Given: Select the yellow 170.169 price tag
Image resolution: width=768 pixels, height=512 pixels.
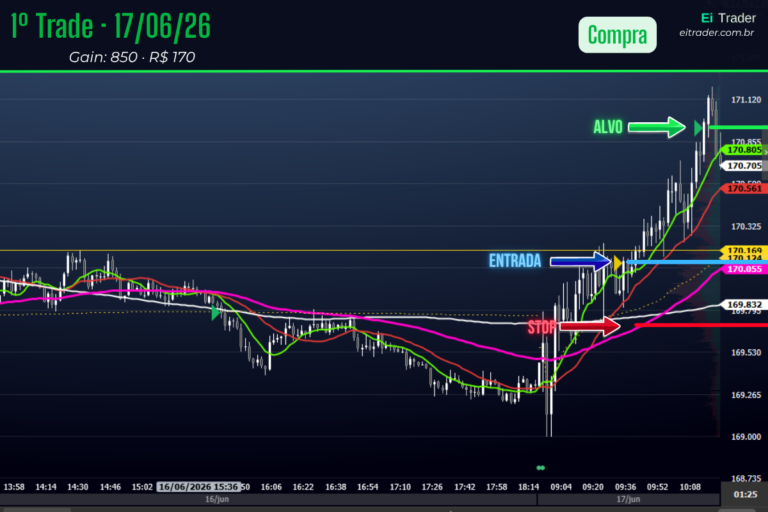Looking at the screenshot, I should coord(744,250).
